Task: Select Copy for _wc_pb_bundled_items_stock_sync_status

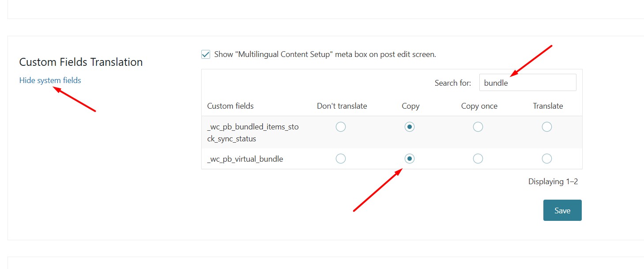Action: (410, 127)
